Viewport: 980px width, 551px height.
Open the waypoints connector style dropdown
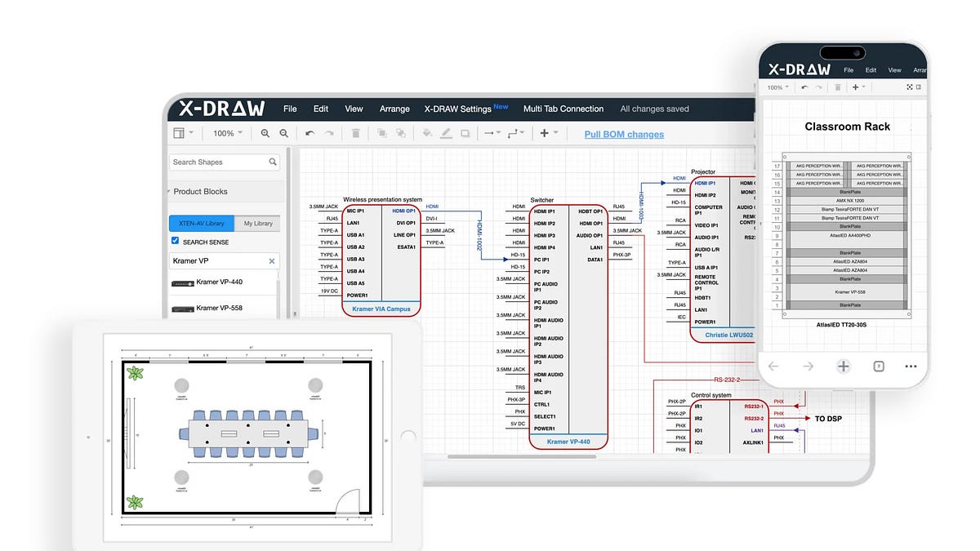coord(516,133)
